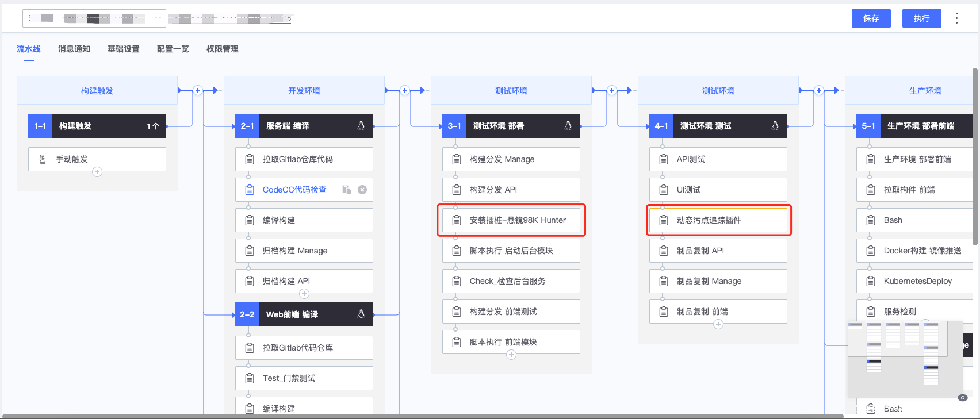Switch to 权限管理 tab
The height and width of the screenshot is (419, 980).
pos(223,49)
